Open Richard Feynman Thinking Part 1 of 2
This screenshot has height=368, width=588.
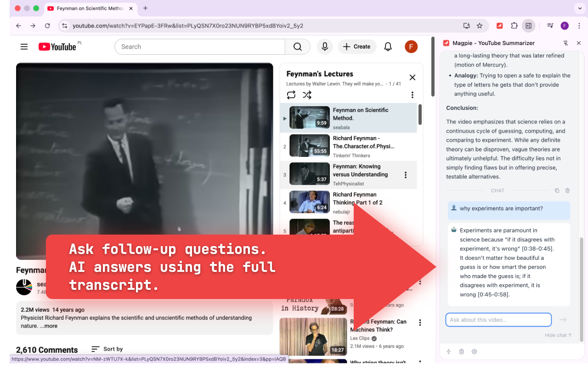click(348, 202)
